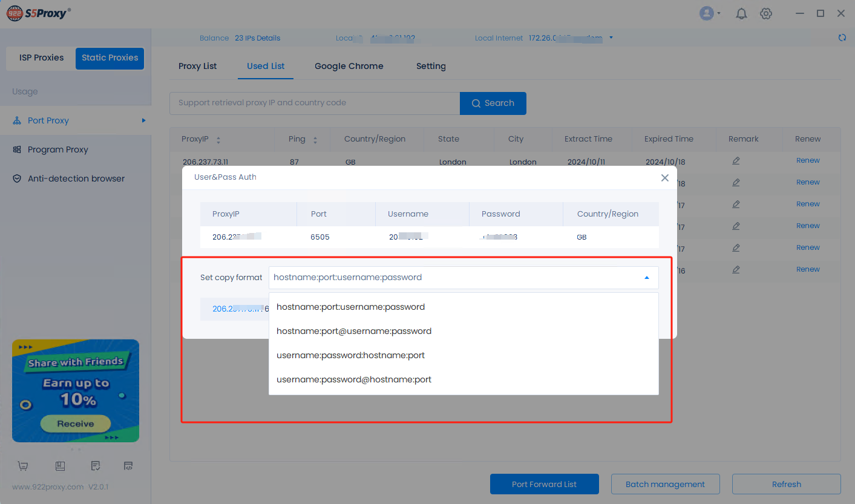The width and height of the screenshot is (855, 504).
Task: Click the checklist document icon in sidebar
Action: [x=95, y=466]
